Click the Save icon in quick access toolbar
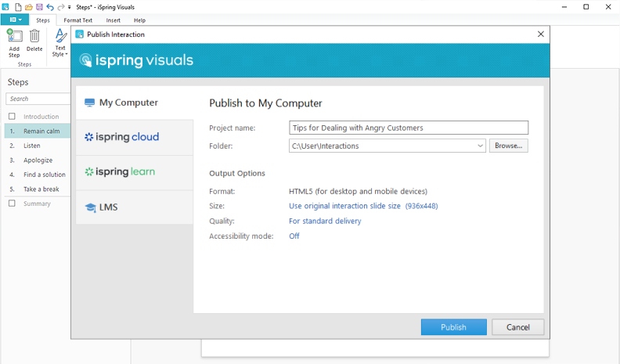The image size is (620, 364). tap(39, 6)
